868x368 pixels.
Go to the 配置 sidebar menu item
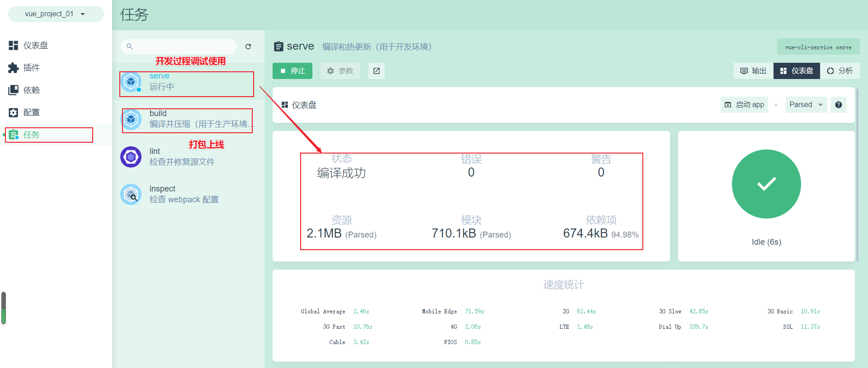click(x=56, y=112)
